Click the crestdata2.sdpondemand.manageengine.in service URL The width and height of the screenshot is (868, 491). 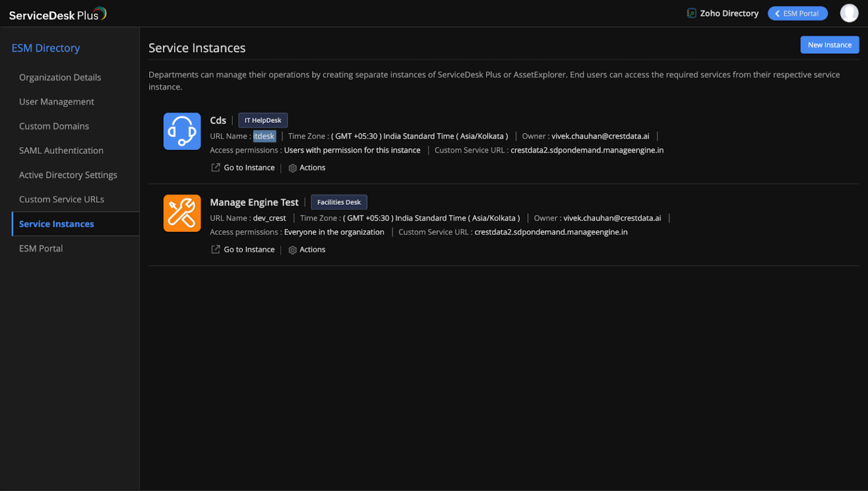[588, 150]
